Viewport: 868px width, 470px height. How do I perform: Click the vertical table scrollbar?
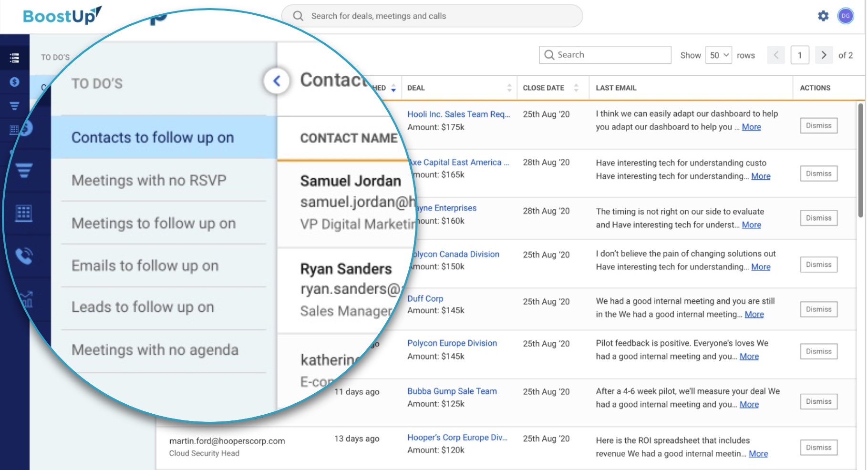[860, 160]
